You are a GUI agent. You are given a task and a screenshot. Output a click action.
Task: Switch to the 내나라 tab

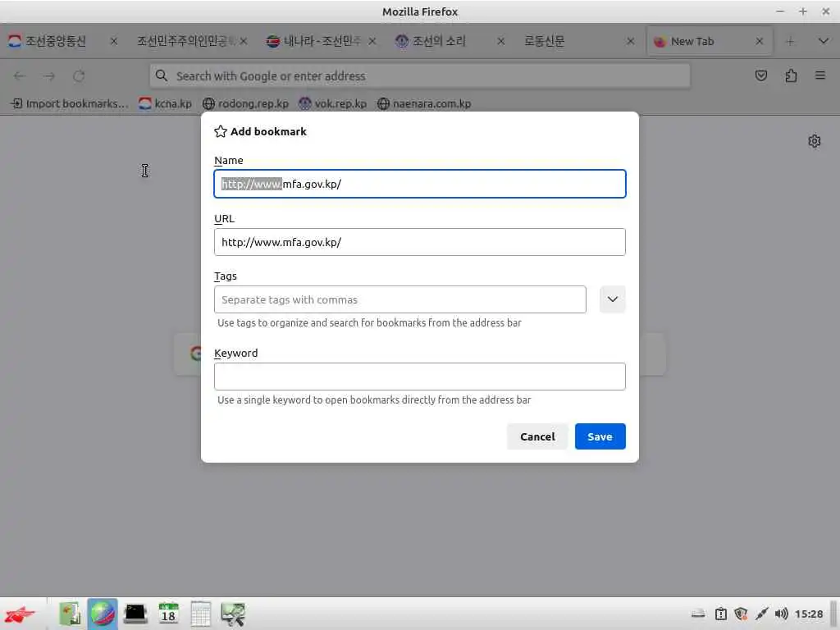click(x=322, y=41)
